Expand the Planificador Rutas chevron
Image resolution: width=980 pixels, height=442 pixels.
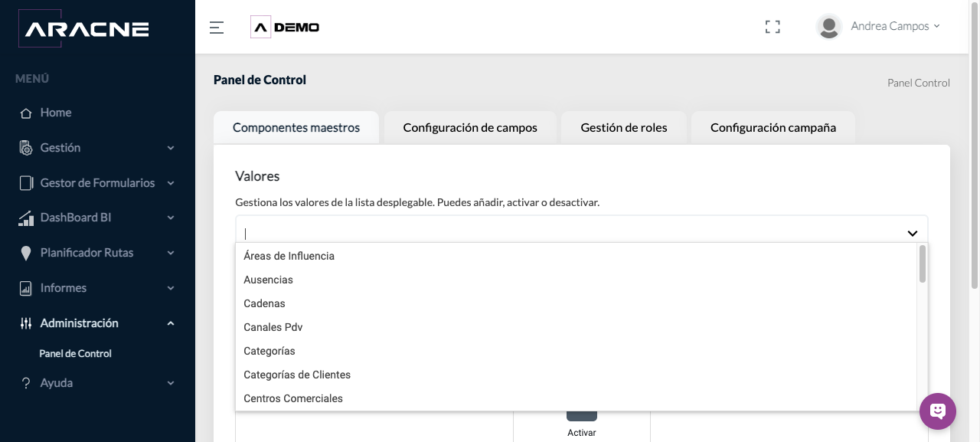pos(171,253)
